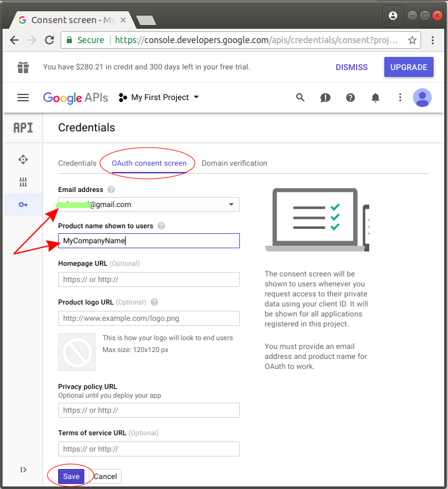The width and height of the screenshot is (448, 489).
Task: Click the send feedback exclamation icon
Action: tap(326, 98)
